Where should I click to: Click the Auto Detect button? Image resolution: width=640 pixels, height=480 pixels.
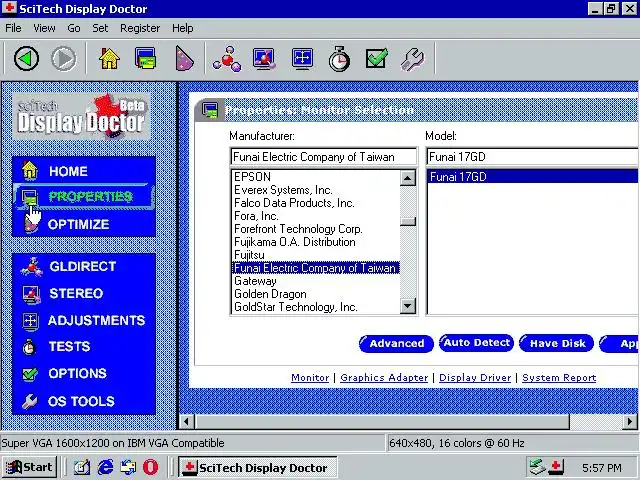pyautogui.click(x=476, y=343)
